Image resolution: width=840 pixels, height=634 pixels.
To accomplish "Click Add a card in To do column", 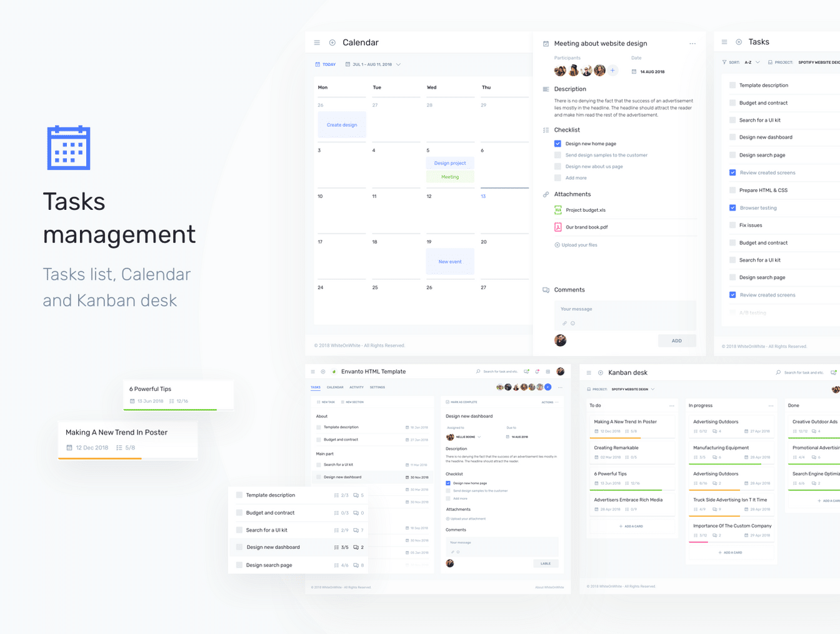I will pos(631,527).
